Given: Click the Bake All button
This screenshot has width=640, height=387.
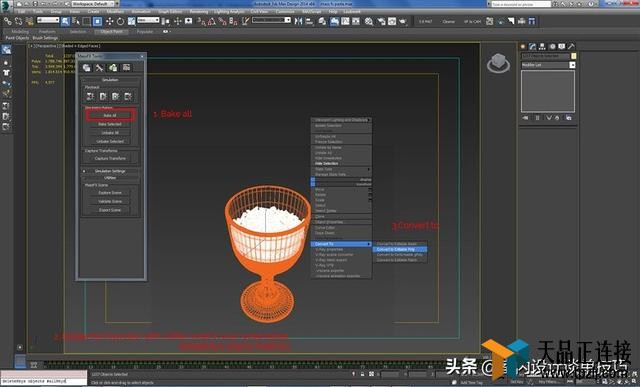Looking at the screenshot, I should pos(110,116).
